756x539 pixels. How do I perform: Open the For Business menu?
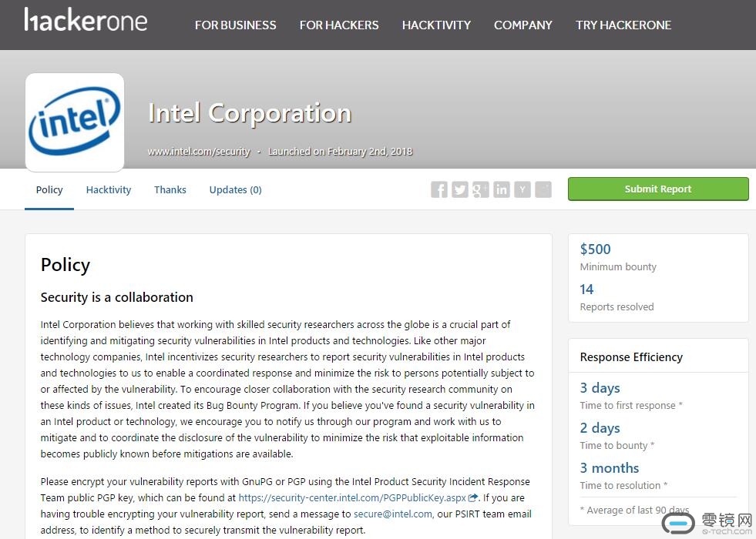tap(235, 25)
